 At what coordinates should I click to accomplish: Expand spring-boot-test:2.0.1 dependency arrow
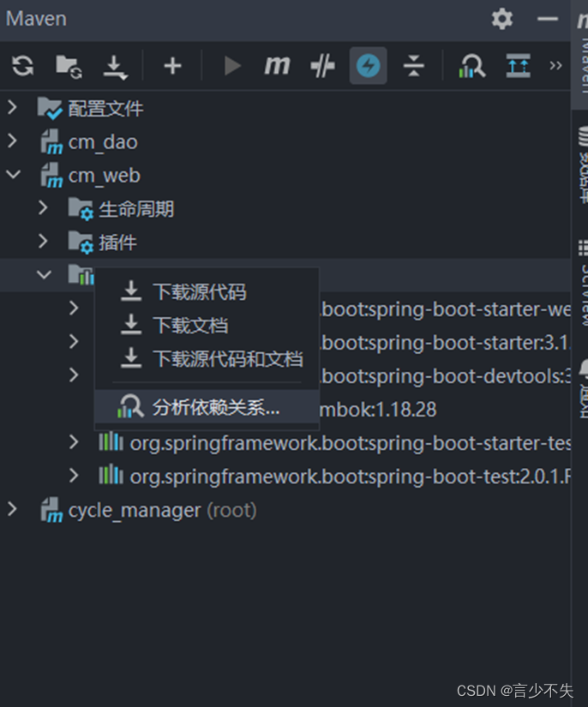point(74,476)
